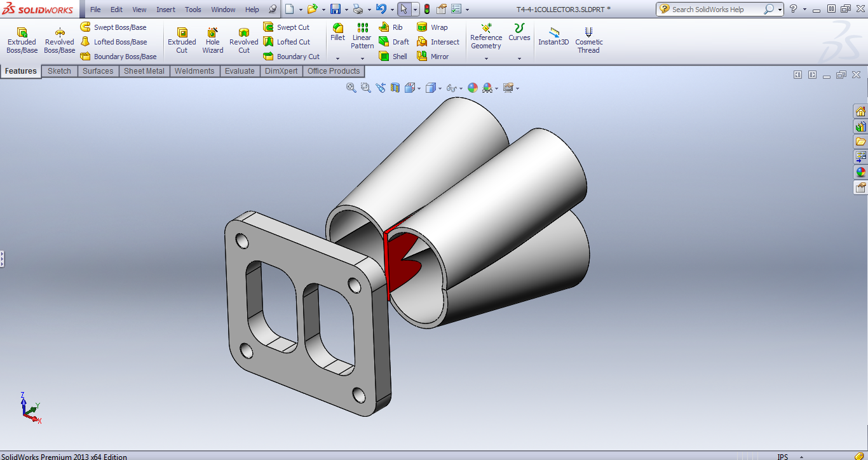This screenshot has width=868, height=460.
Task: Choose the Cosmetic Thread tool
Action: pyautogui.click(x=588, y=41)
